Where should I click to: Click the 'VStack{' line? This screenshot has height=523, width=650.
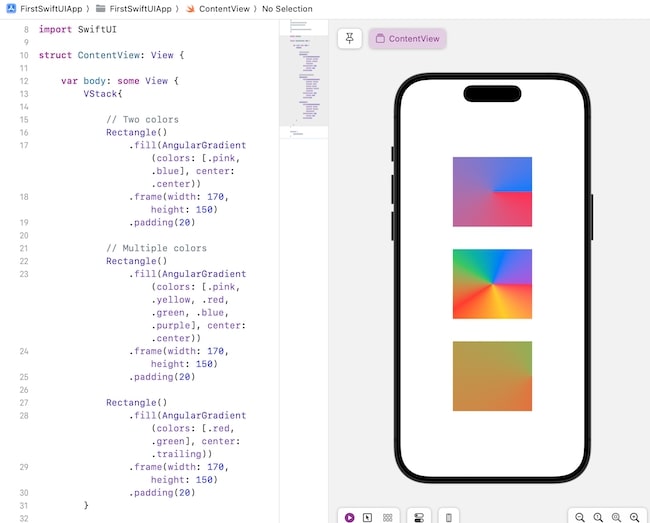point(103,94)
